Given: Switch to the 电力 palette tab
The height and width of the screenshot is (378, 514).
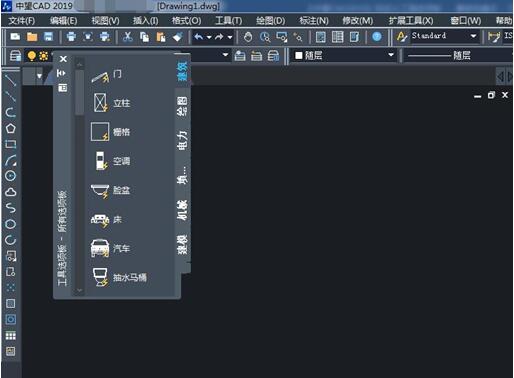Looking at the screenshot, I should pyautogui.click(x=182, y=140).
